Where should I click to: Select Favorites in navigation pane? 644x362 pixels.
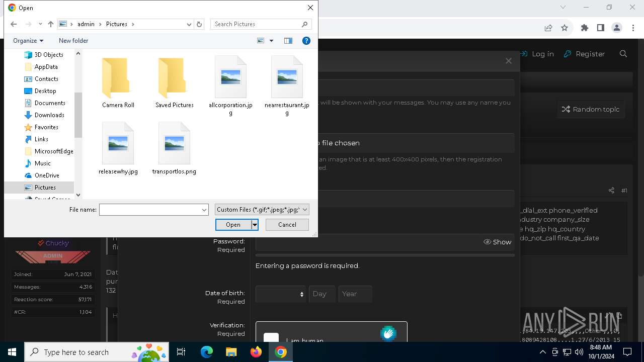(x=46, y=127)
